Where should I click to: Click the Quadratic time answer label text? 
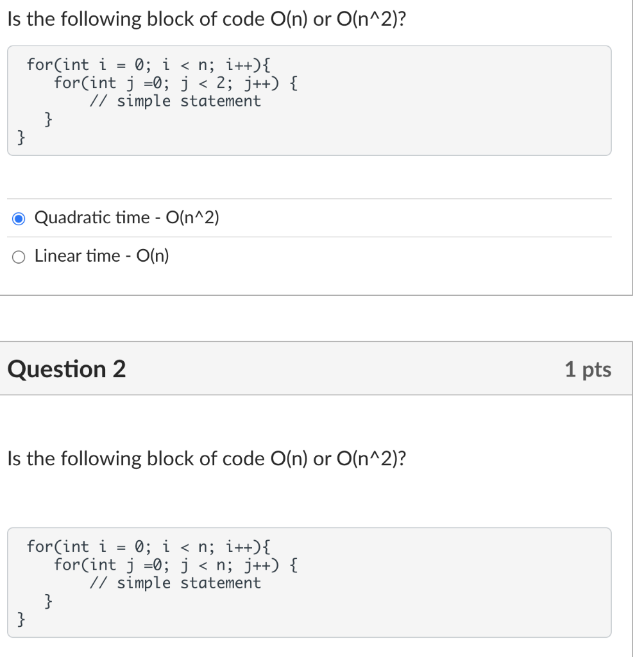pyautogui.click(x=127, y=218)
